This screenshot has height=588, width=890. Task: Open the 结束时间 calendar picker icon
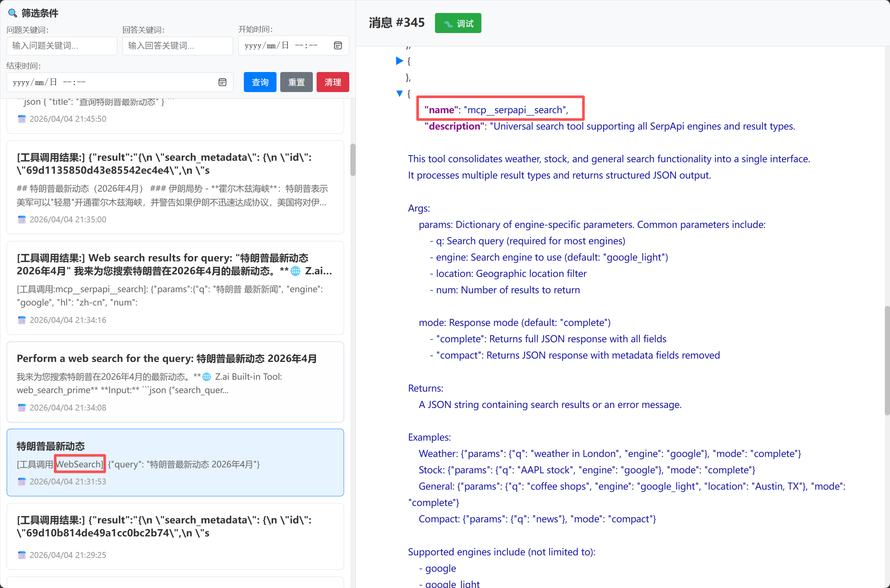pos(222,82)
